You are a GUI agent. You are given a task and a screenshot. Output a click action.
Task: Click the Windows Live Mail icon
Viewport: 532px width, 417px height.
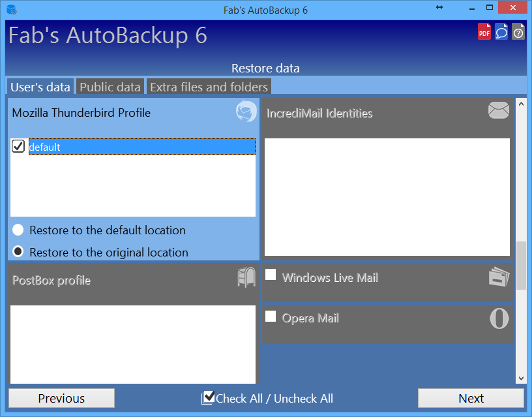click(x=499, y=277)
